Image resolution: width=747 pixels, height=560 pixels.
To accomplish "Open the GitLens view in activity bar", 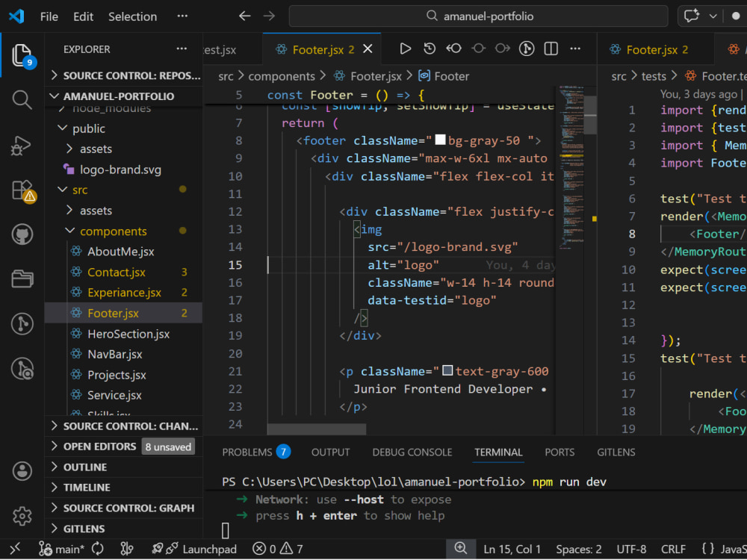I will click(x=22, y=324).
